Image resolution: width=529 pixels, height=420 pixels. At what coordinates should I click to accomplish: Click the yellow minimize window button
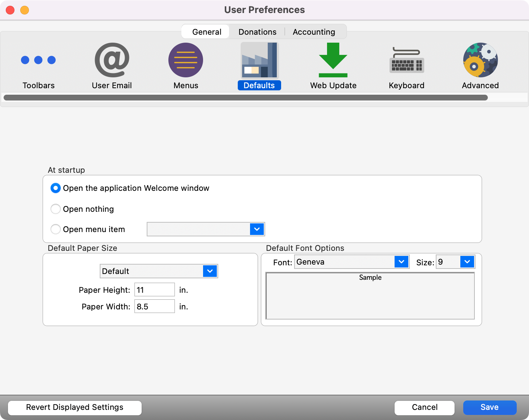25,10
